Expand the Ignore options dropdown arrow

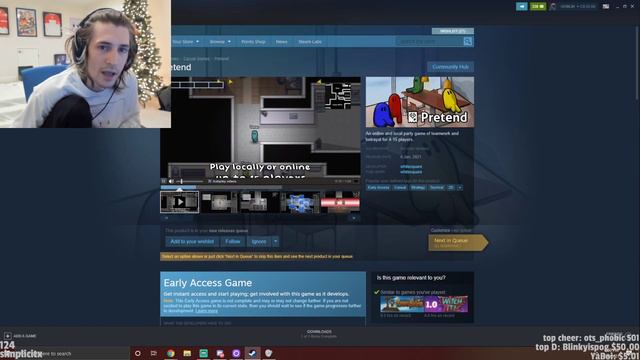276,242
